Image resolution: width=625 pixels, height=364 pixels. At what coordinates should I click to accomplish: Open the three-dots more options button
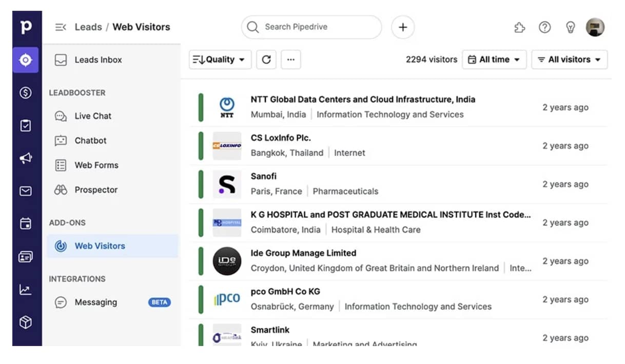tap(291, 59)
